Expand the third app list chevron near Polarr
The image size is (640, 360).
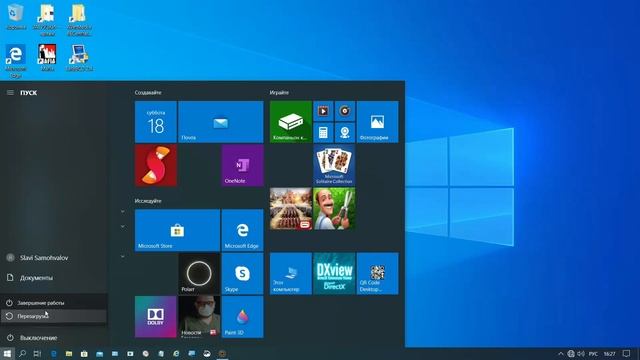click(x=122, y=256)
